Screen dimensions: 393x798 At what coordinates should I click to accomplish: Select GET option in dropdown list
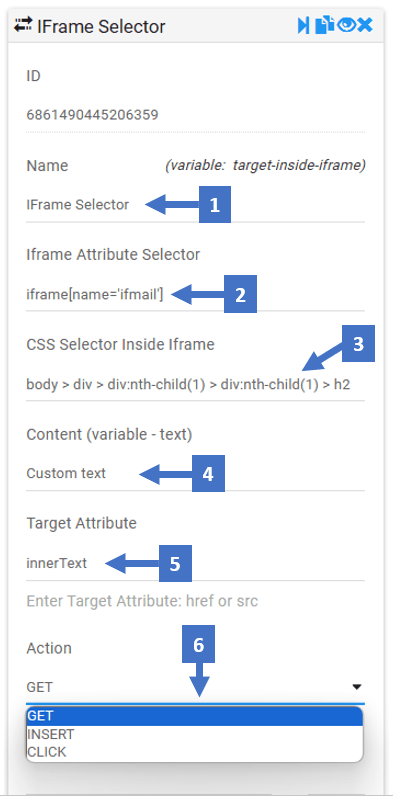[194, 716]
